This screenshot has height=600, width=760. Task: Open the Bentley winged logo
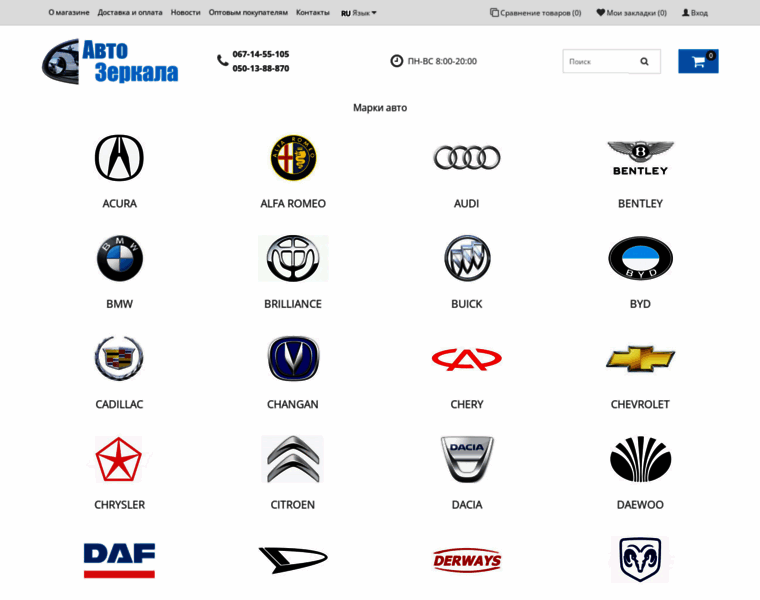click(x=640, y=158)
